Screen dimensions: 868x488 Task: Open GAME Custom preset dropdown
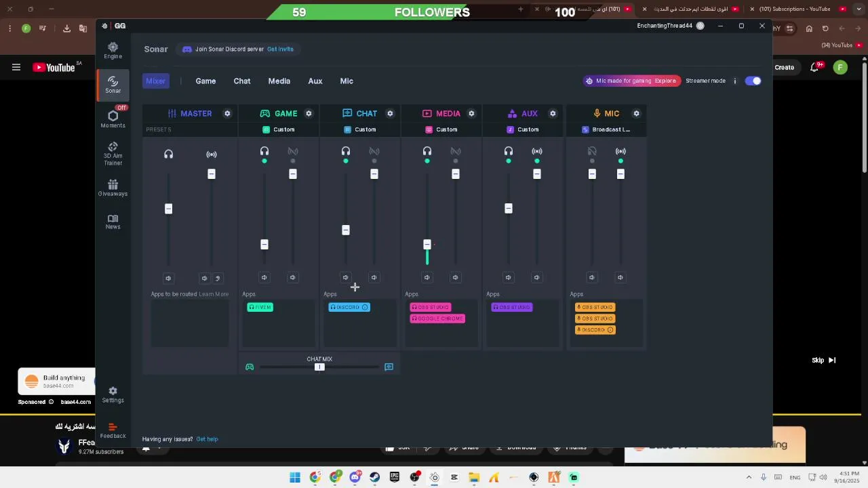pyautogui.click(x=279, y=129)
